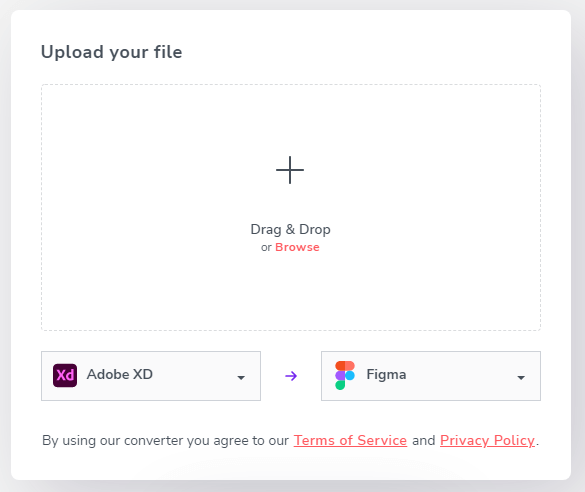
Task: Click the Upload your file heading
Action: point(112,52)
